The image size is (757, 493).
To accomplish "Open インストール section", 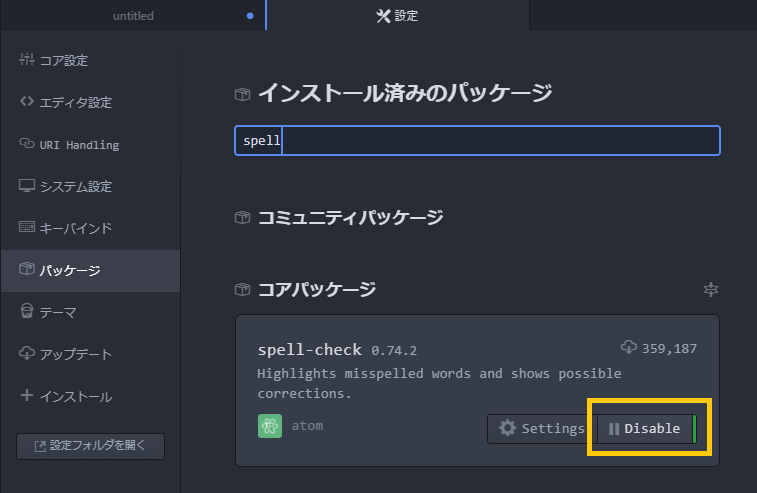I will [90, 396].
